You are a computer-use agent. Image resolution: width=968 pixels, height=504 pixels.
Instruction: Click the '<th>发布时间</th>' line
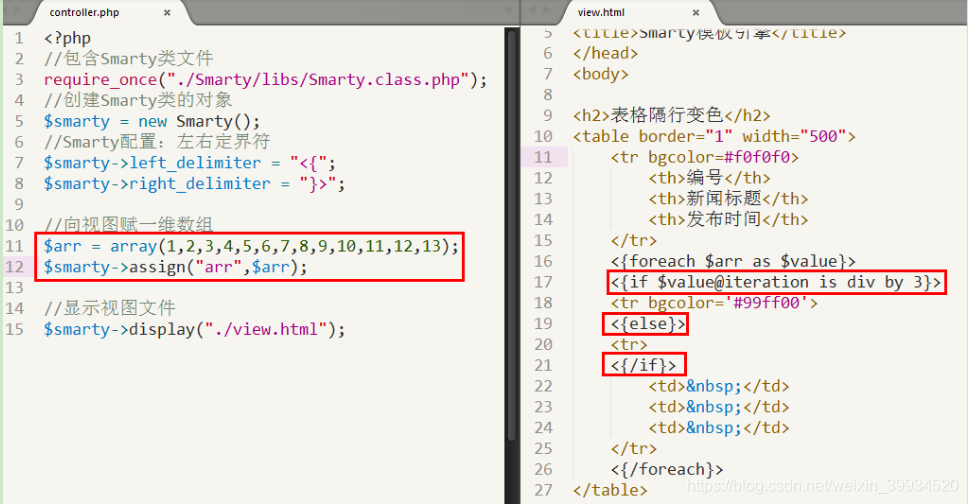728,220
